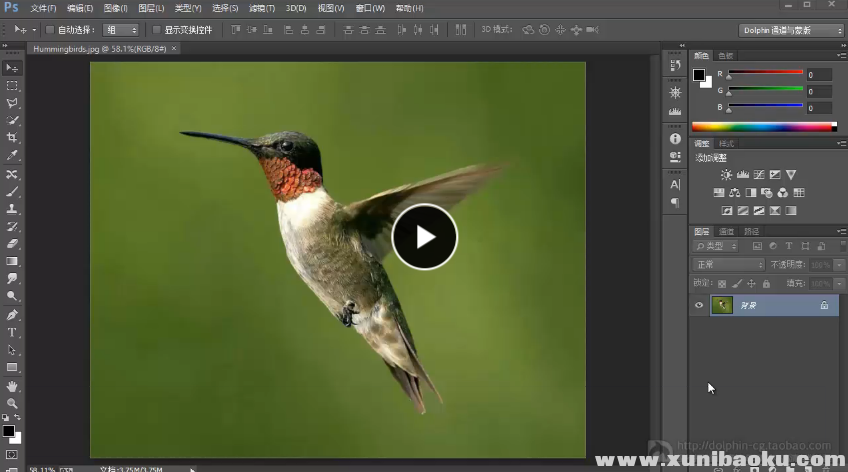Select the Rectangular Marquee tool

12,85
